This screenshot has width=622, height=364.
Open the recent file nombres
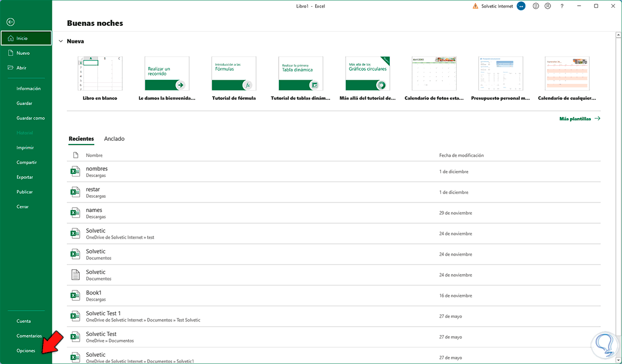coord(334,171)
